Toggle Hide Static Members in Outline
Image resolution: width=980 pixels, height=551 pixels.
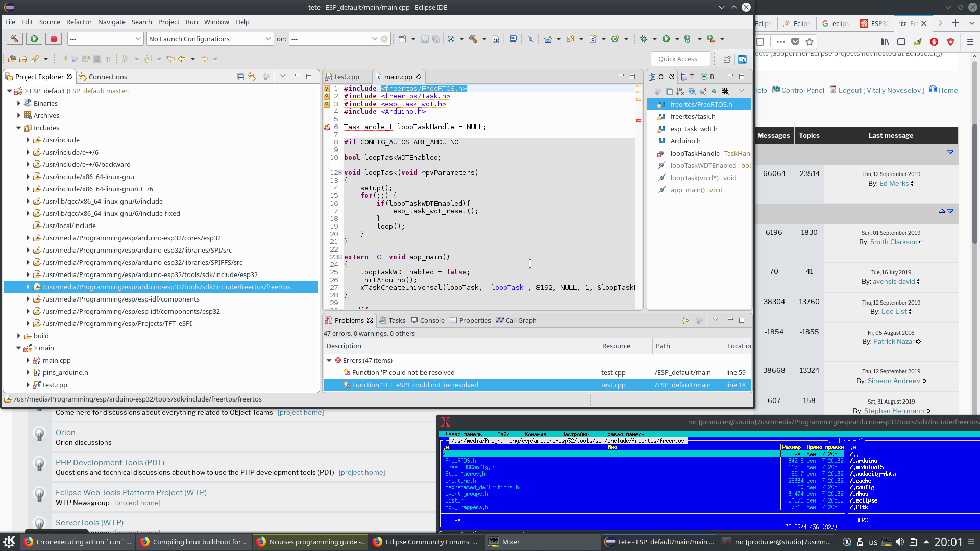tap(703, 91)
